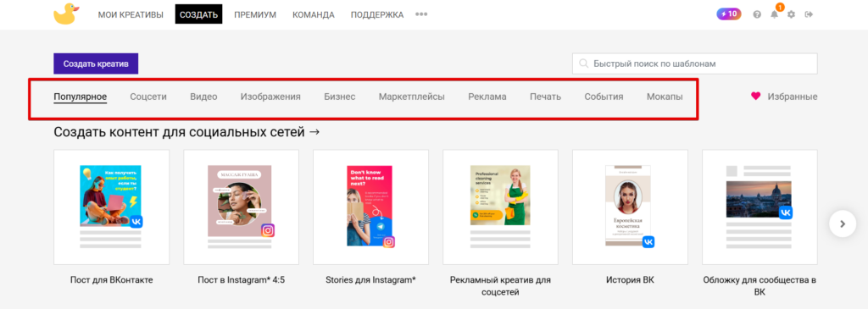Open the Команда menu item

(x=314, y=15)
